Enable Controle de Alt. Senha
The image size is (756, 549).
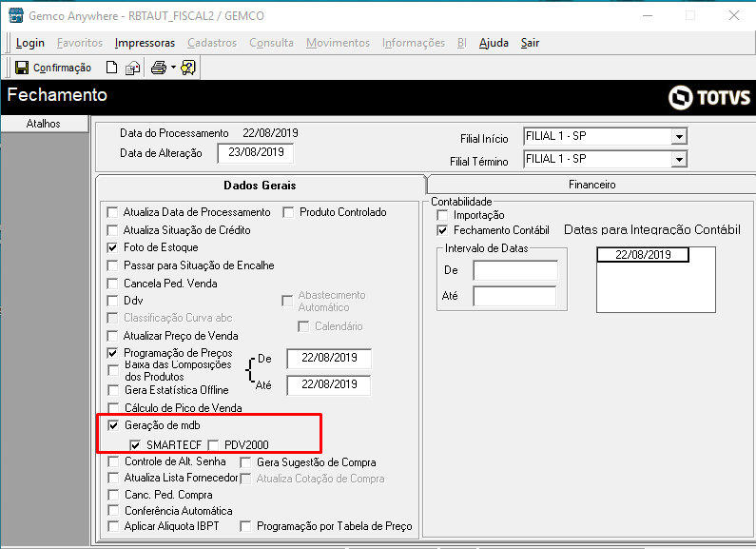click(113, 461)
